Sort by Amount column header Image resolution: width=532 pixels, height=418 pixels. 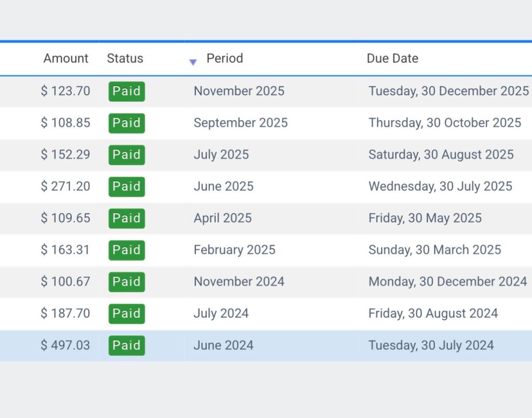coord(66,58)
